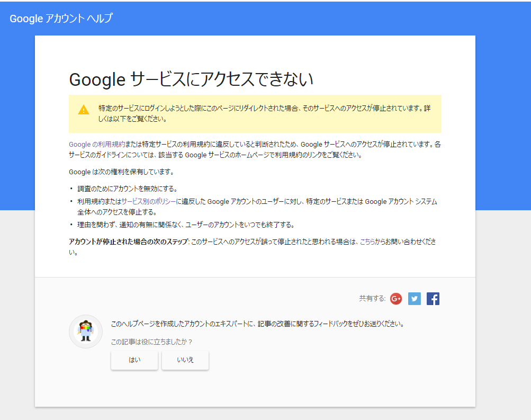This screenshot has height=420, width=531.
Task: Click the bullet starting 理由を問わず、通知の有無に関係なく
Action: coord(186,225)
